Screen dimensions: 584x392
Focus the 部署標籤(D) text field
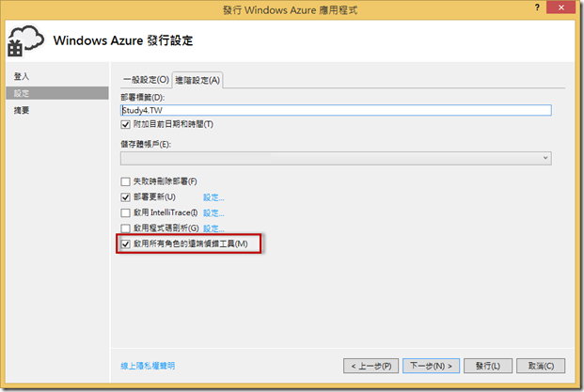(x=336, y=110)
